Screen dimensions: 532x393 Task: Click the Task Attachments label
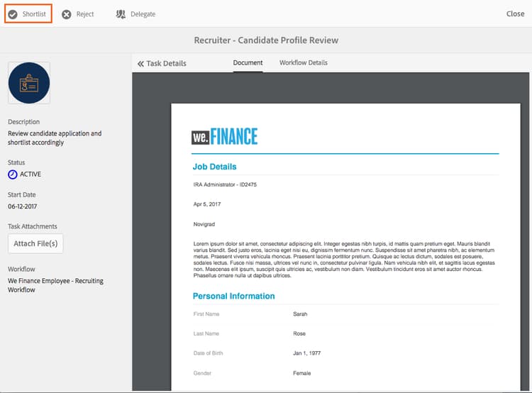(32, 226)
